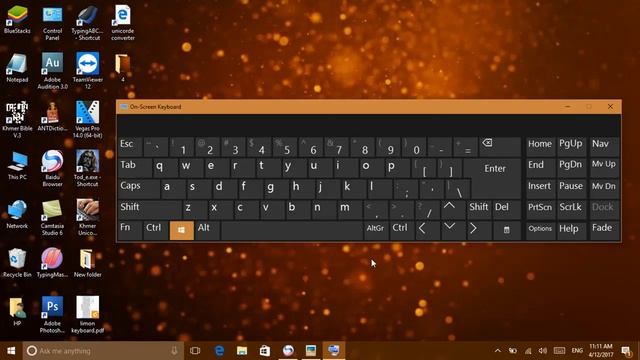640x360 pixels.
Task: Open the Action Center notifications icon
Action: (626, 351)
